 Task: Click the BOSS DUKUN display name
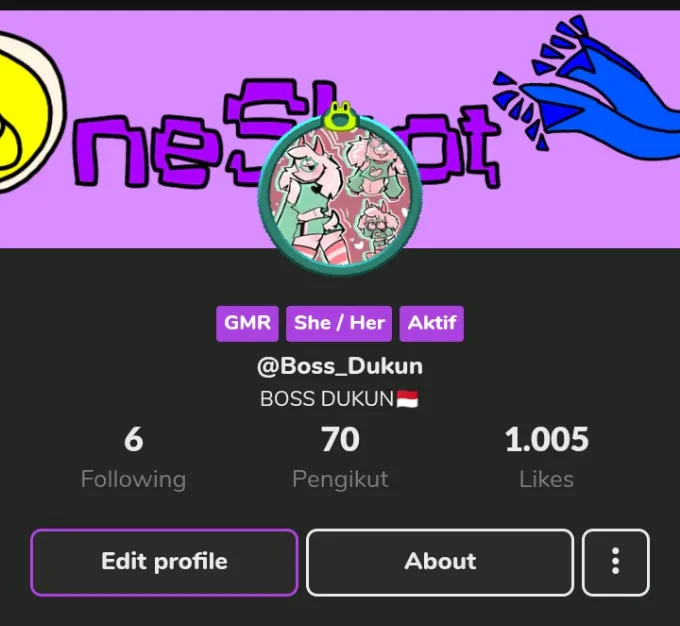[327, 399]
